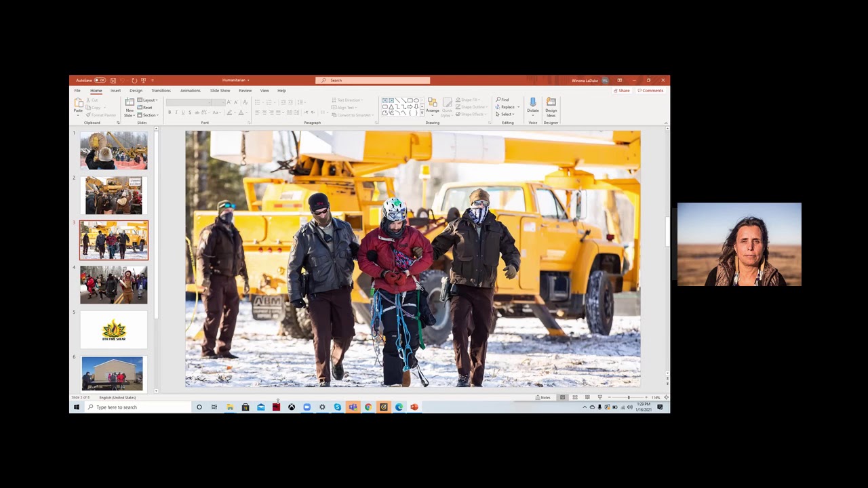Toggle Underline formatting
The width and height of the screenshot is (868, 488).
coord(183,113)
